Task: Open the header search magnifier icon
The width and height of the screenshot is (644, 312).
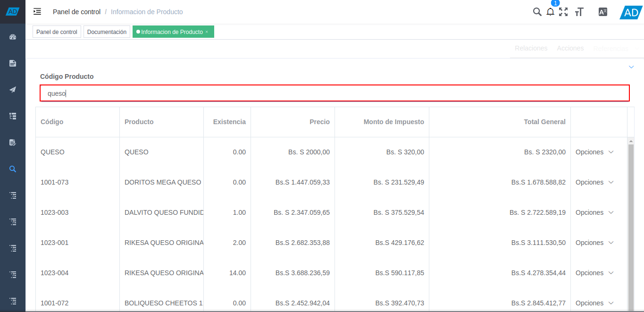Action: pos(537,12)
